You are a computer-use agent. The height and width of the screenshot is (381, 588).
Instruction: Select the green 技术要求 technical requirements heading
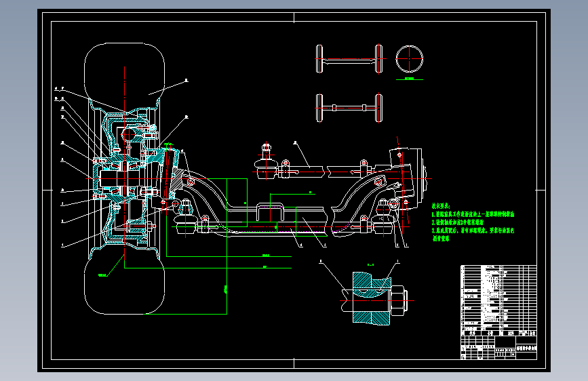coord(441,206)
